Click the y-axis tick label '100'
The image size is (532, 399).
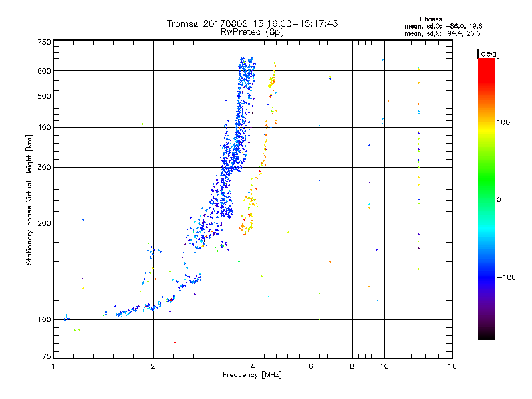(x=44, y=319)
